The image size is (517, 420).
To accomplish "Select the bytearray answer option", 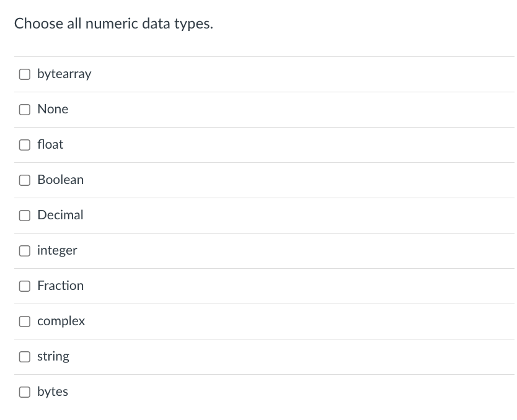I will coord(64,74).
